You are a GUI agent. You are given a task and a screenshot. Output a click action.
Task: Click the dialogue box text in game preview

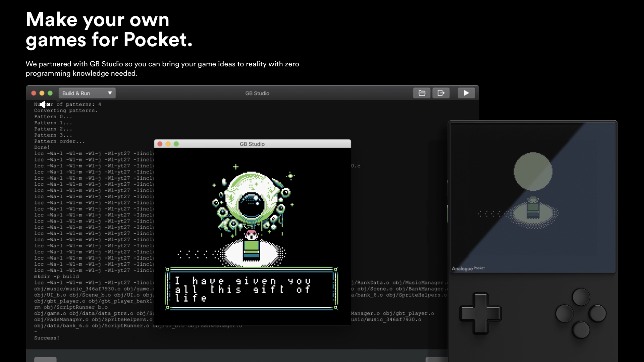pyautogui.click(x=243, y=289)
